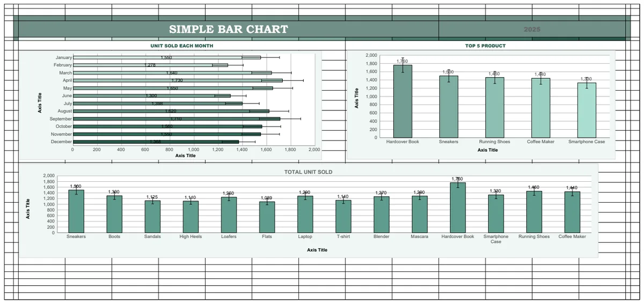Click the High Heels bar in total chart
This screenshot has height=304, width=644.
click(191, 217)
